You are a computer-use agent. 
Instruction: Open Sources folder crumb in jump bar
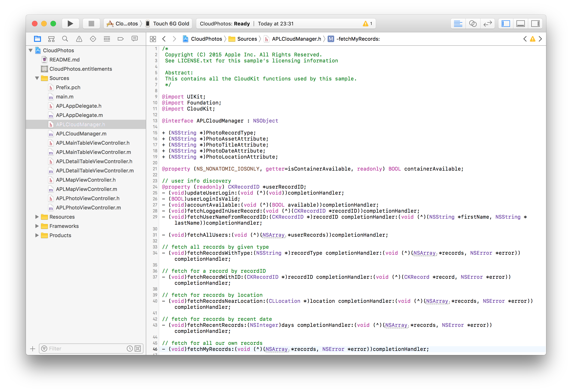coord(243,39)
